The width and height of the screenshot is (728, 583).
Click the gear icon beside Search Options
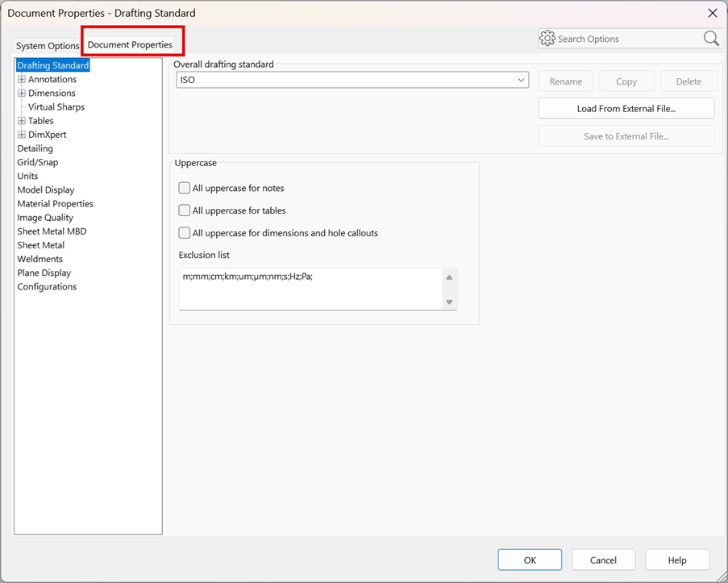(547, 39)
